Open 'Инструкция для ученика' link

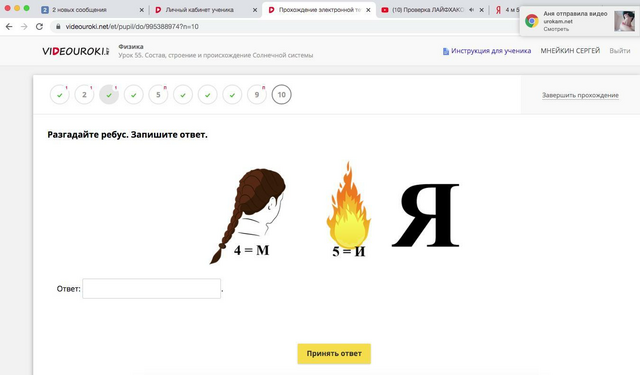(x=491, y=51)
